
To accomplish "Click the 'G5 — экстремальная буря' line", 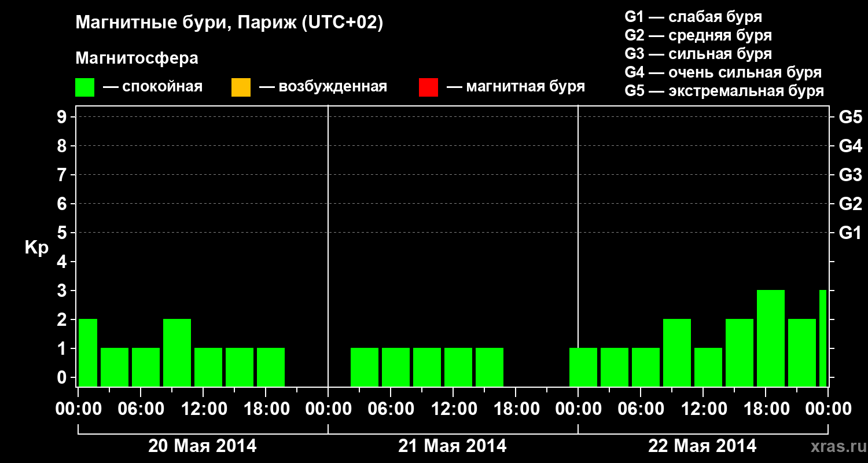I will [724, 91].
